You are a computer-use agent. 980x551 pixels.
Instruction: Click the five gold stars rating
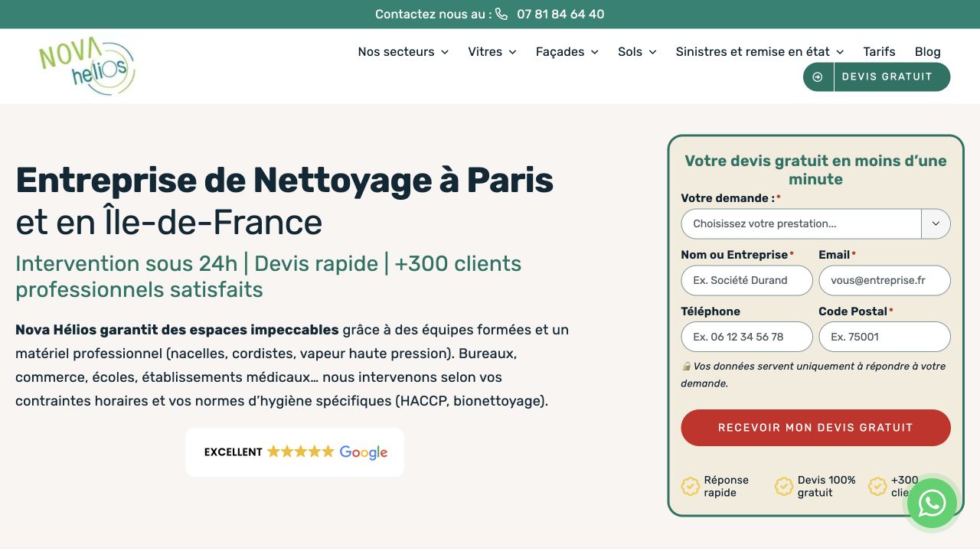(301, 452)
